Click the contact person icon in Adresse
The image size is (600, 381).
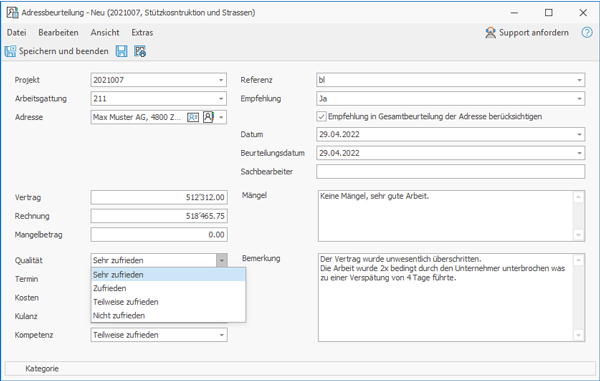[208, 117]
